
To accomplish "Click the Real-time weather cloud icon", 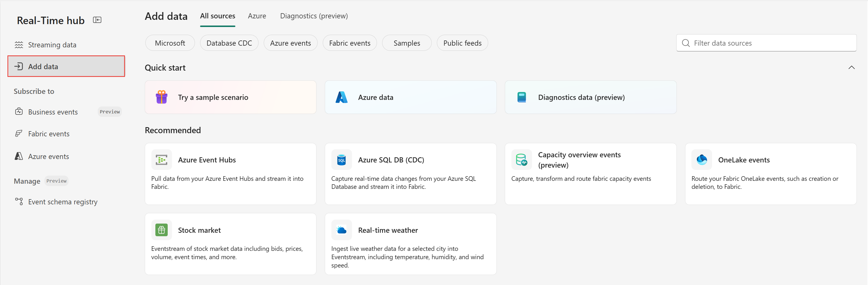I will [x=341, y=230].
